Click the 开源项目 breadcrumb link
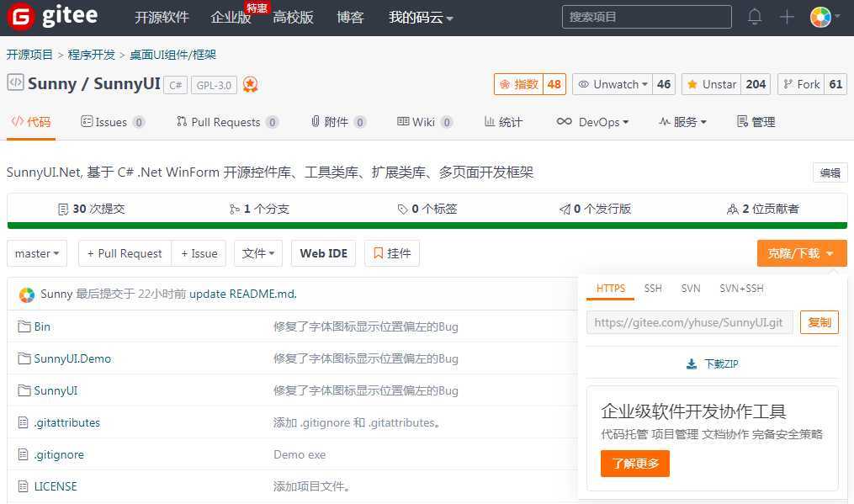Screen dimensions: 854x504 coord(29,55)
